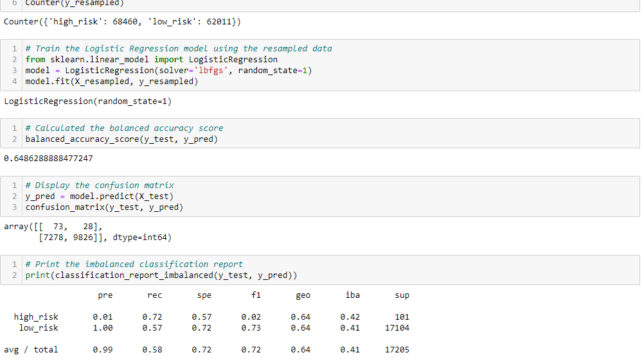Select avg / total recall value 0.58
This screenshot has height=364, width=644.
[x=152, y=350]
